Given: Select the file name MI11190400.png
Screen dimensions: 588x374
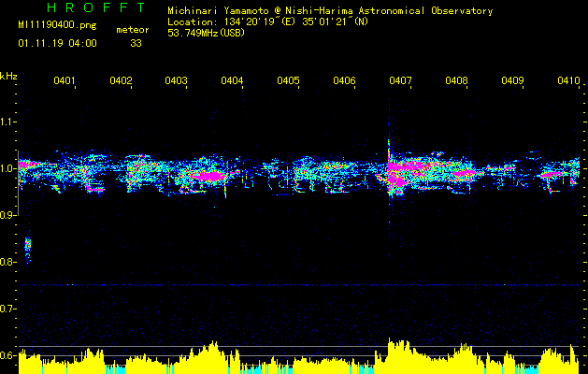Looking at the screenshot, I should [x=57, y=25].
